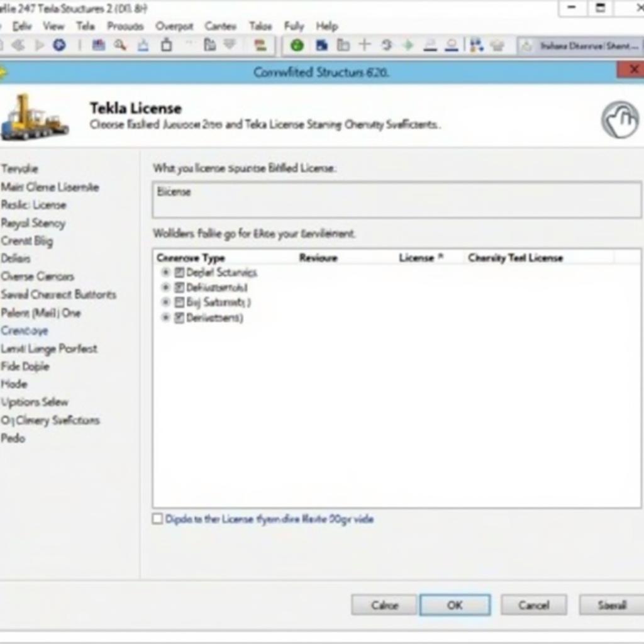The image size is (644, 644).
Task: Click the red and tan stacked-bars icon
Action: point(260,45)
